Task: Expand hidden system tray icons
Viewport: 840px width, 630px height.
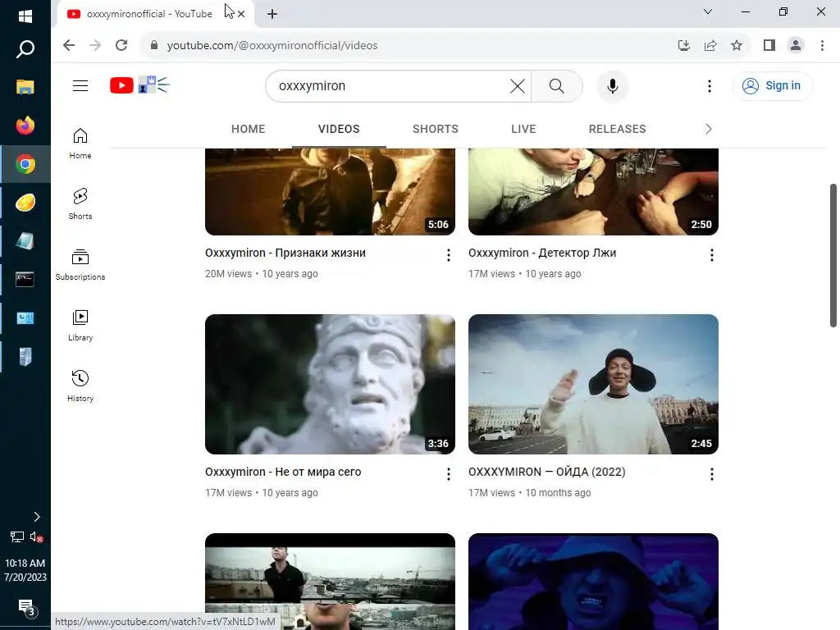Action: pos(36,517)
